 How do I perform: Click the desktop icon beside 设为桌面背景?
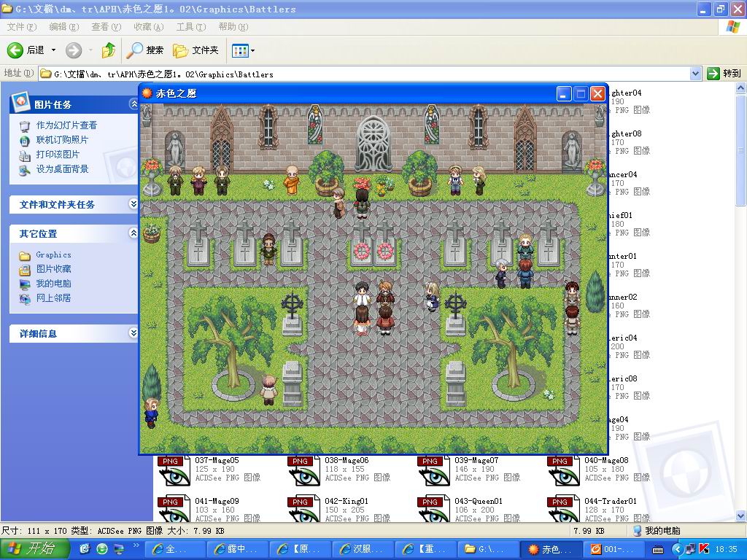click(x=25, y=170)
